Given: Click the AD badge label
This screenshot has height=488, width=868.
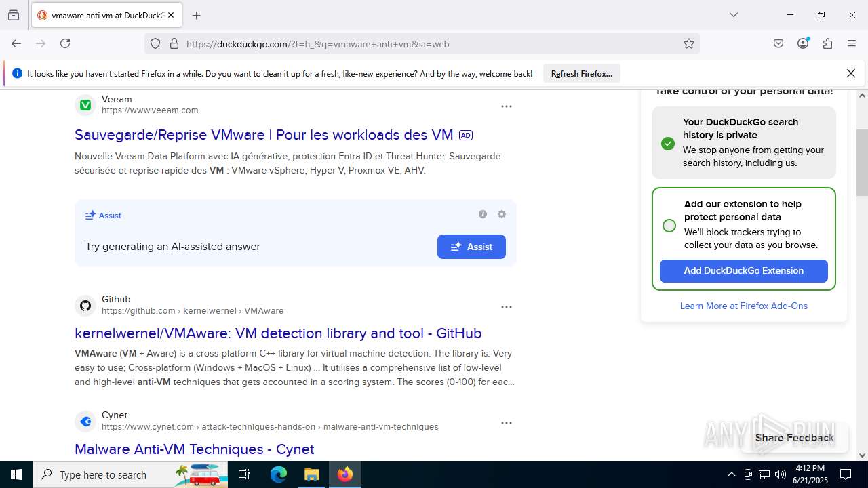Looking at the screenshot, I should coord(466,136).
